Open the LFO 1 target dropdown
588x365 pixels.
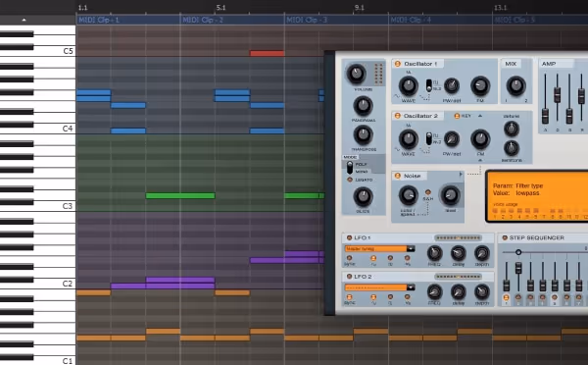pyautogui.click(x=411, y=248)
